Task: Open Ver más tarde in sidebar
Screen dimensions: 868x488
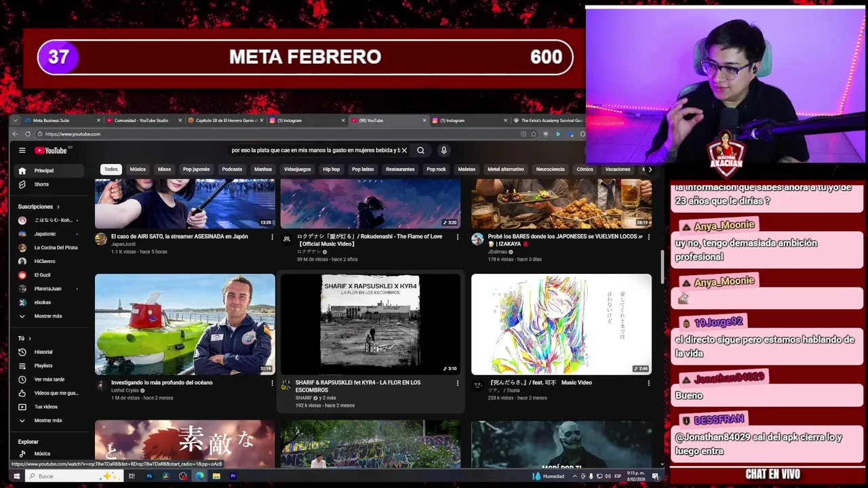Action: tap(49, 380)
